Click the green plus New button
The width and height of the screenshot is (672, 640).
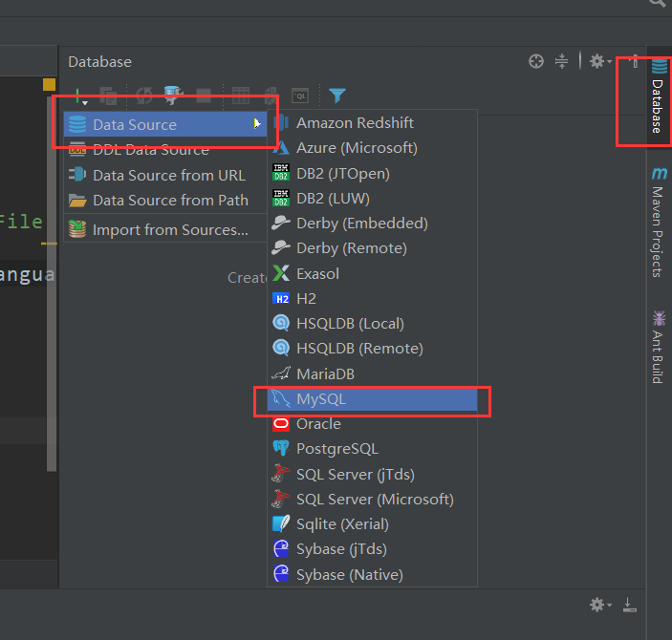click(79, 96)
